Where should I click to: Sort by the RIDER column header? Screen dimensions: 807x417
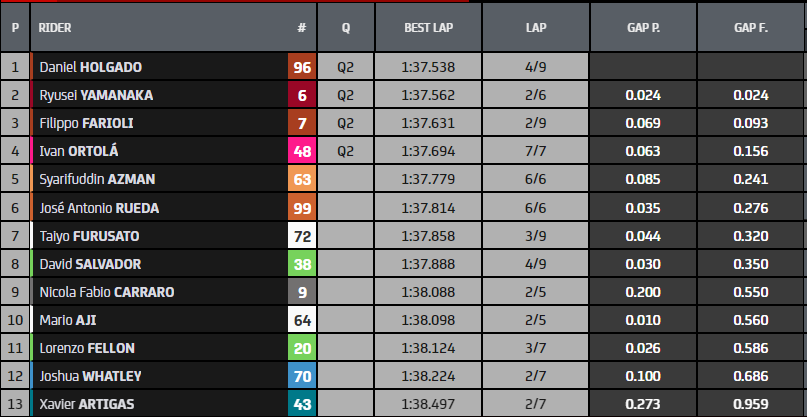55,29
